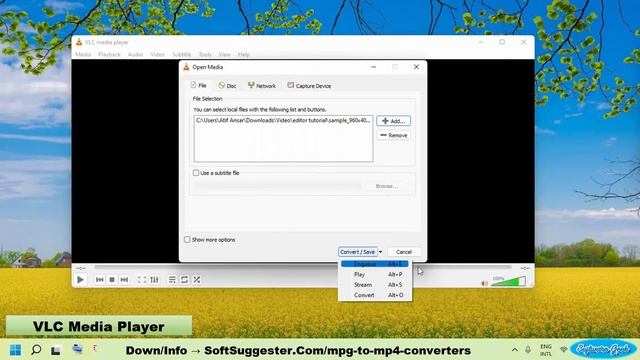Image resolution: width=640 pixels, height=360 pixels.
Task: Click the microphone tray icon
Action: pyautogui.click(x=528, y=350)
